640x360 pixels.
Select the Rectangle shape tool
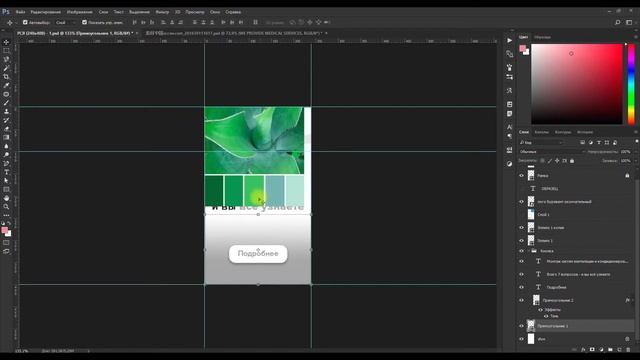[6, 189]
